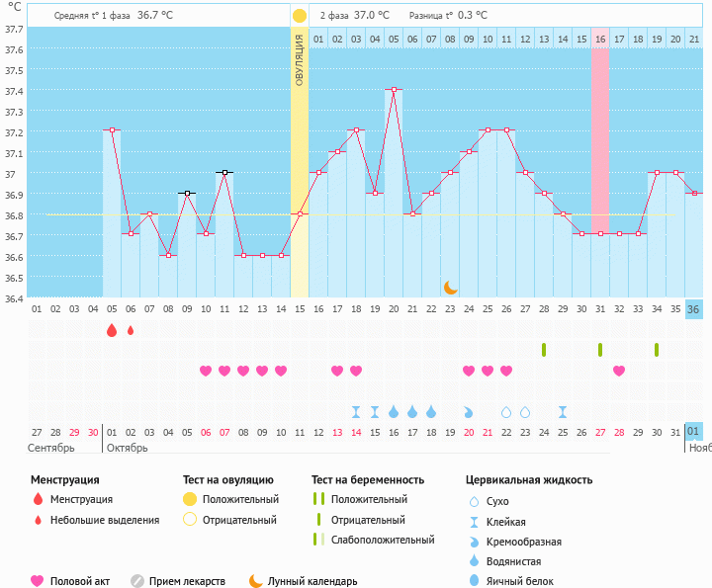
Task: Click the highlighted 01 November date cell
Action: coord(694,432)
